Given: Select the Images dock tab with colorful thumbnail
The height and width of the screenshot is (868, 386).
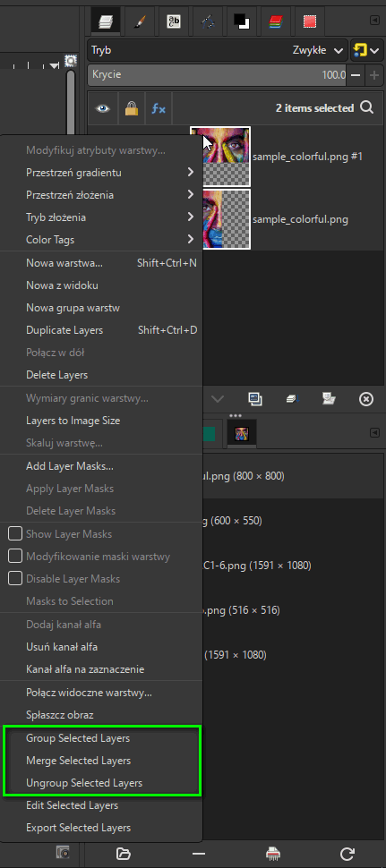Looking at the screenshot, I should (242, 433).
